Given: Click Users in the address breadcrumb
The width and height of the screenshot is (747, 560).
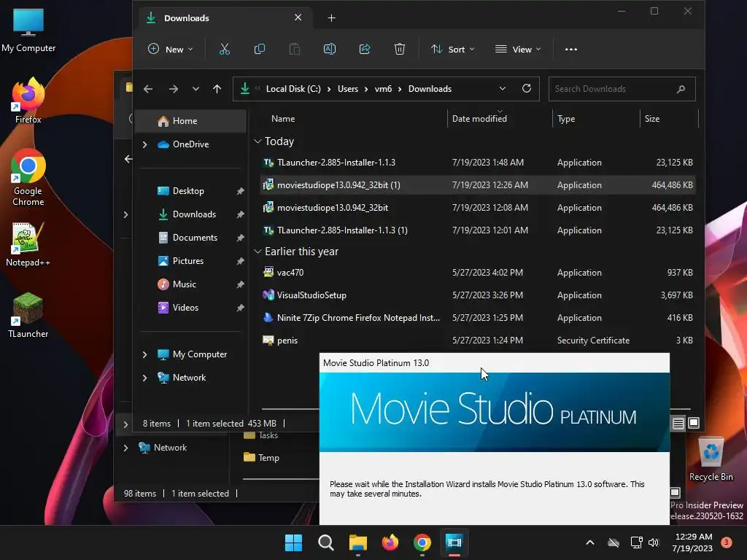Looking at the screenshot, I should 348,89.
